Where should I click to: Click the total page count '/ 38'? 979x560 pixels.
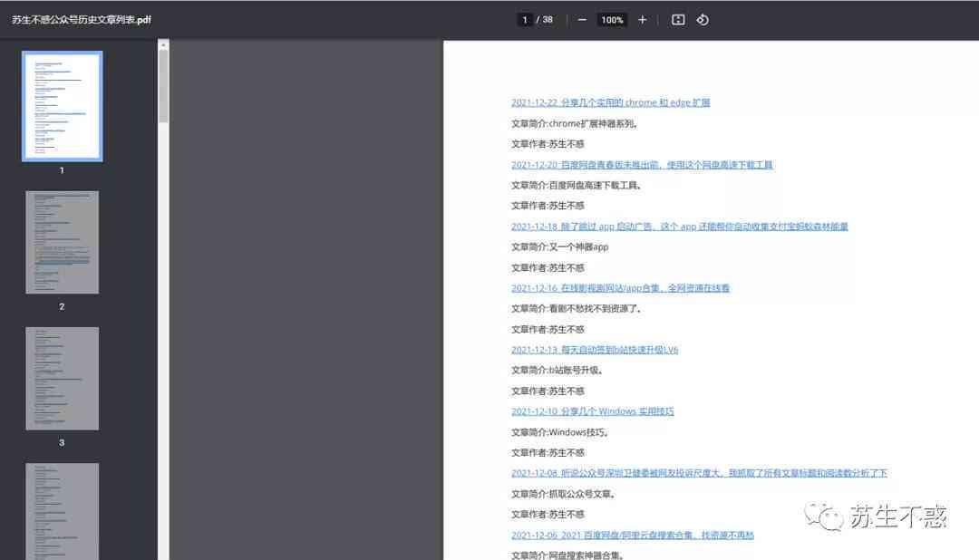click(545, 20)
